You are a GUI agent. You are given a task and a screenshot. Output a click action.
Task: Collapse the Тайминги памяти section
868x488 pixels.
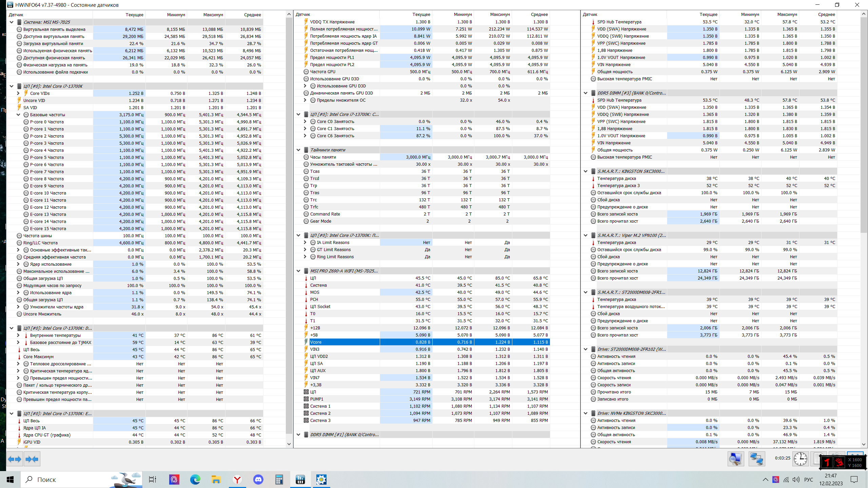(298, 150)
